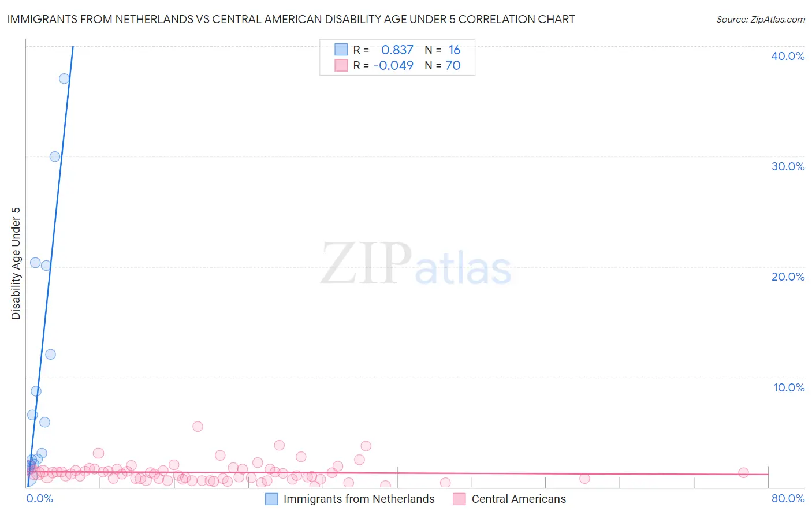Select the Central Americans legend label
812x515 pixels.
pyautogui.click(x=519, y=499)
